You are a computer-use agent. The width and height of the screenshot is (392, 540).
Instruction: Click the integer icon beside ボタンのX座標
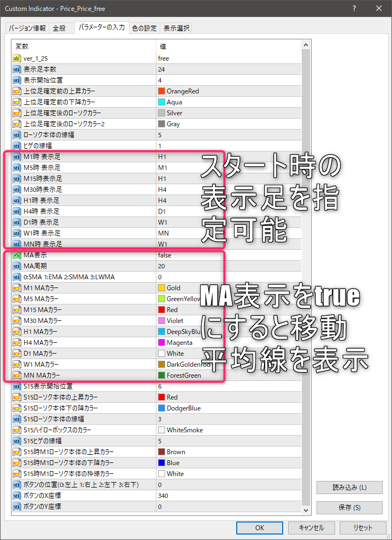tap(17, 496)
